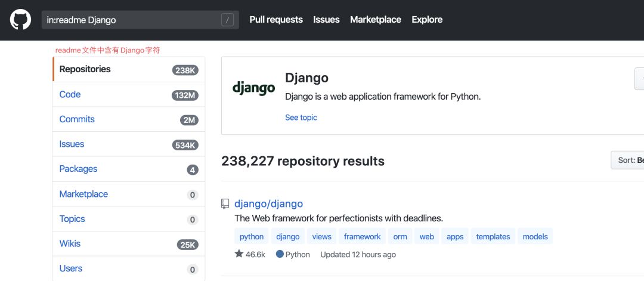This screenshot has height=281, width=644.
Task: Click the Django topic title heading
Action: (x=307, y=78)
